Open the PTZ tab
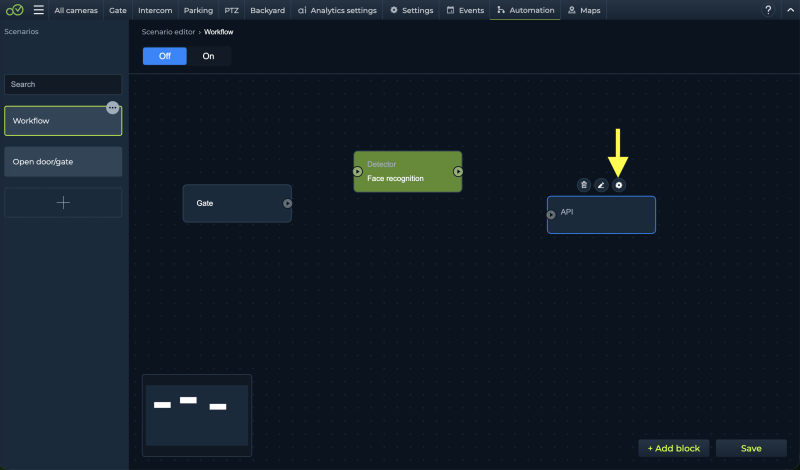 (232, 10)
